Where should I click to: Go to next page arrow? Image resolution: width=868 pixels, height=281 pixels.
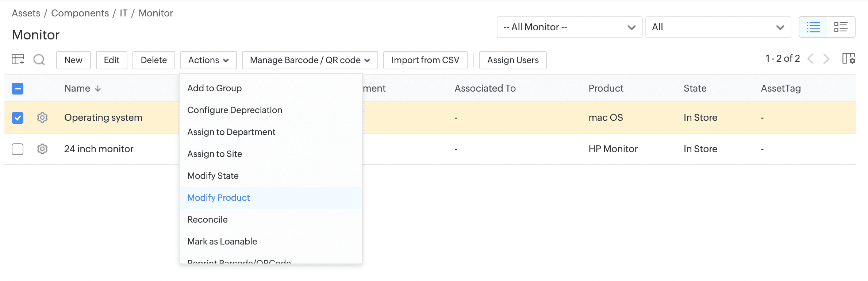click(x=826, y=59)
